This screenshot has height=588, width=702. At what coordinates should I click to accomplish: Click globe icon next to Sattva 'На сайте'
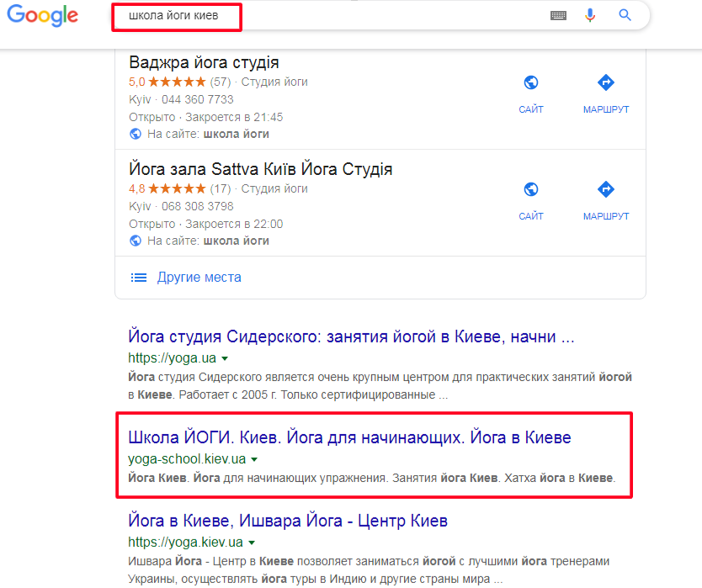click(x=136, y=241)
